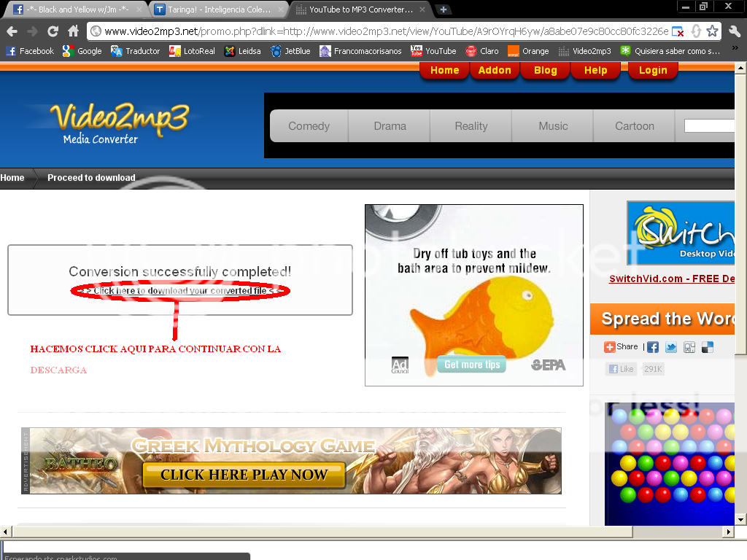Click the Home breadcrumb link
This screenshot has width=747, height=560.
coord(12,178)
